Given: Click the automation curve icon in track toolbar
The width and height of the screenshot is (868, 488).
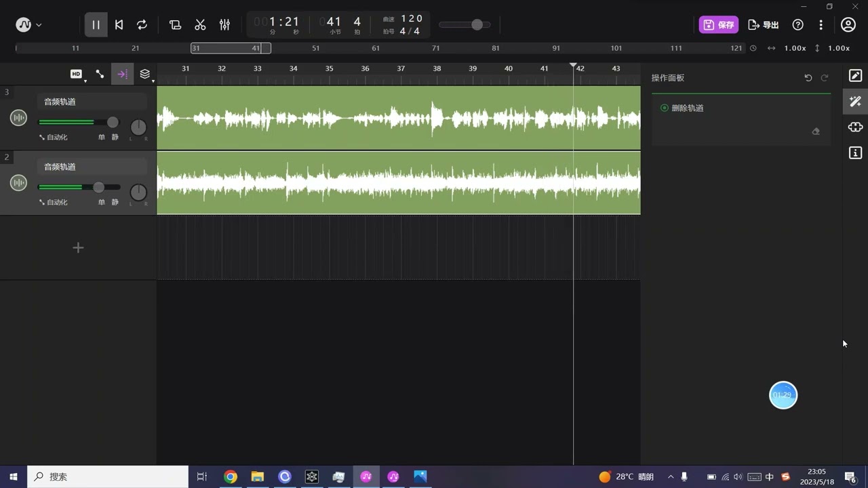Looking at the screenshot, I should click(100, 74).
